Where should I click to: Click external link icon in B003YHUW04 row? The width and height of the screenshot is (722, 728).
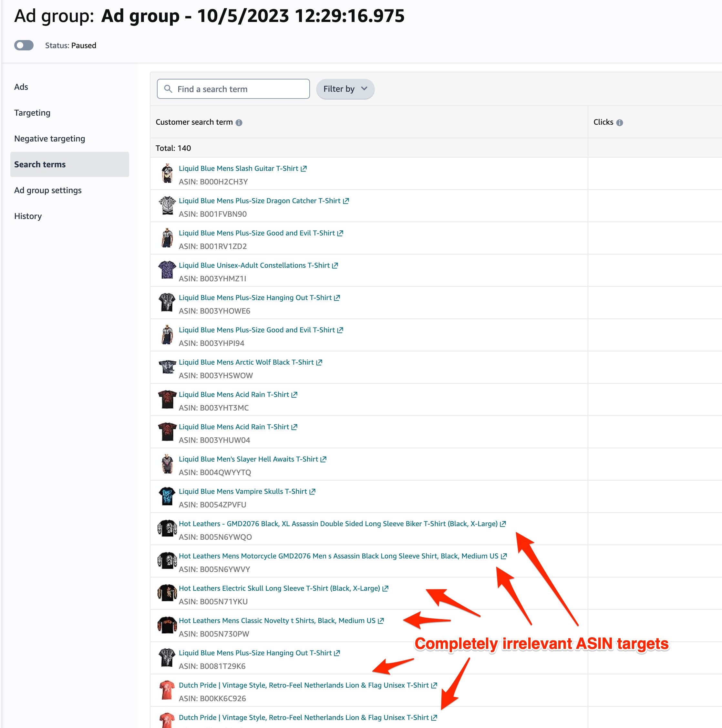click(294, 427)
